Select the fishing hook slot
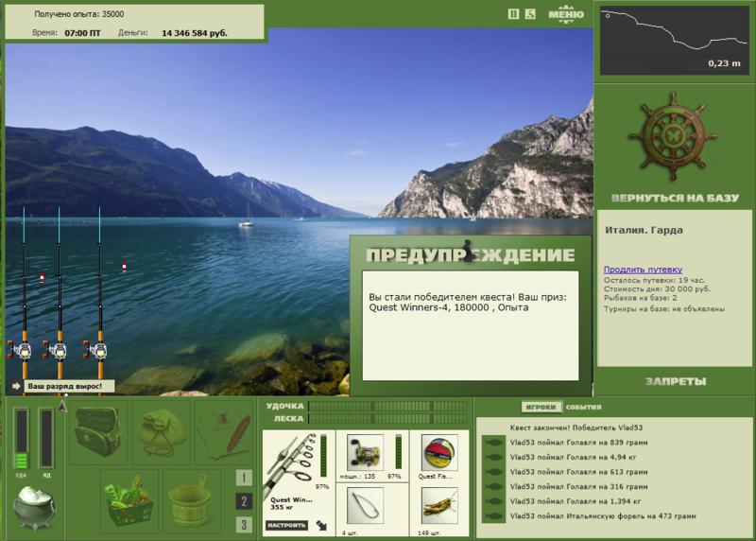Viewport: 756px width, 541px height. (x=365, y=506)
